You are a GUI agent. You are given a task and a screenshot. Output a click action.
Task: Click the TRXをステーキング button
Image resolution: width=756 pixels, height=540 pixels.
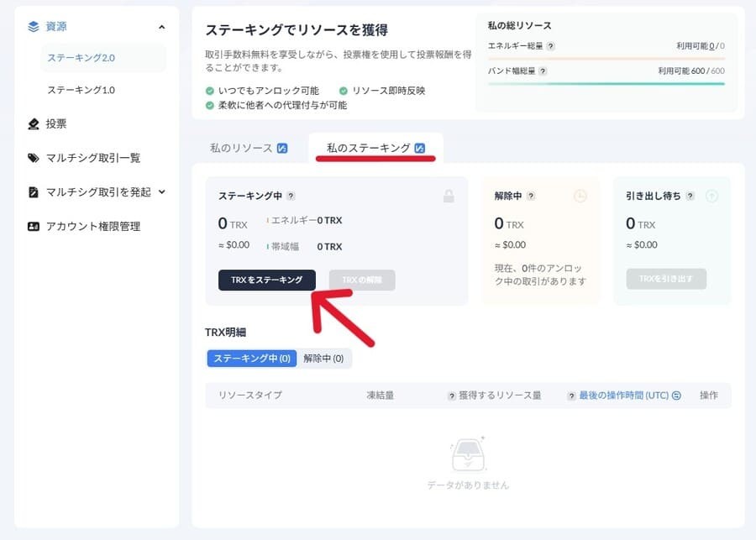point(266,280)
